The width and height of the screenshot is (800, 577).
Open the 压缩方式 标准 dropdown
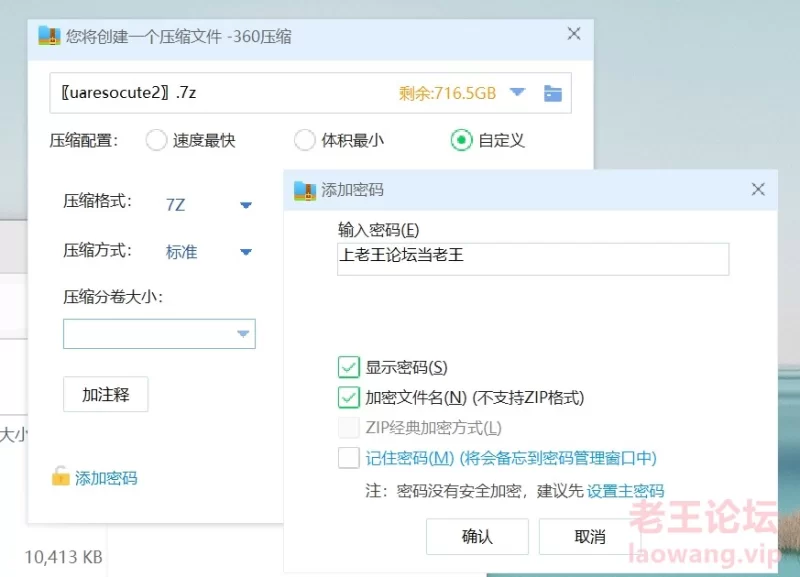246,252
